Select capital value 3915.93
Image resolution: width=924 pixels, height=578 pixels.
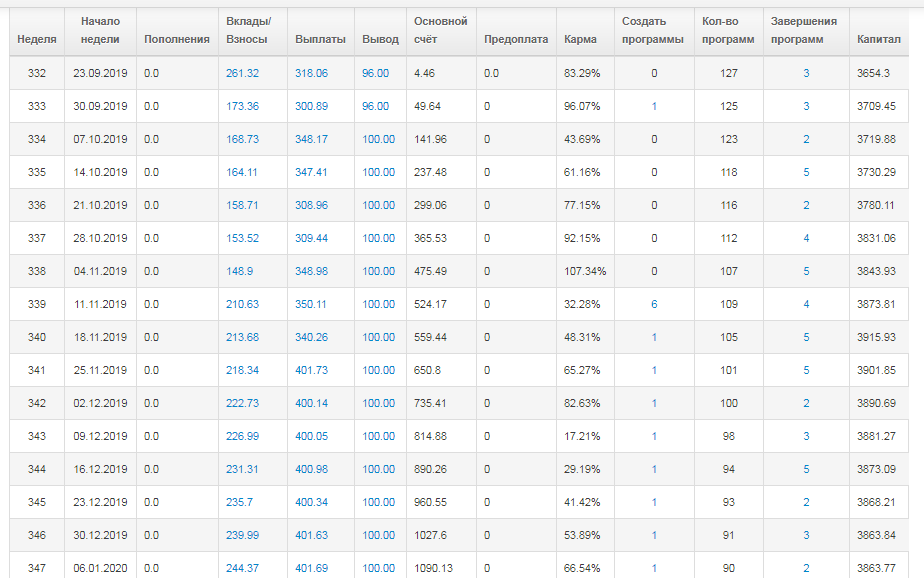click(876, 337)
